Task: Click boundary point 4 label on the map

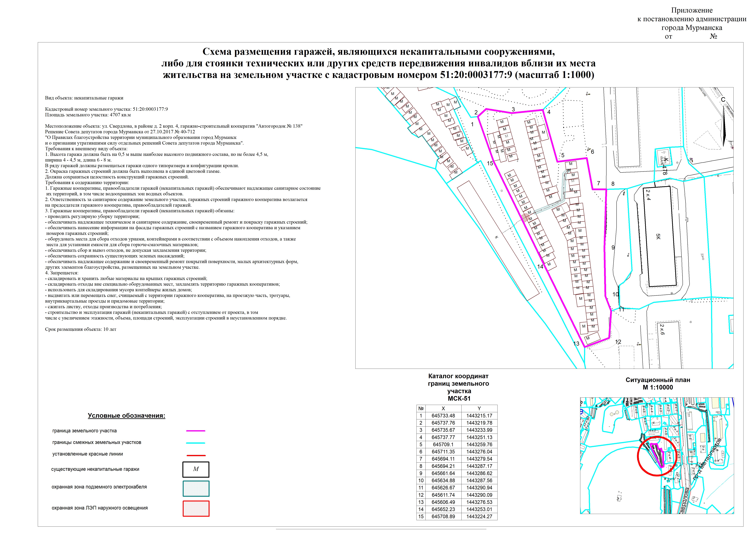Action: (549, 112)
